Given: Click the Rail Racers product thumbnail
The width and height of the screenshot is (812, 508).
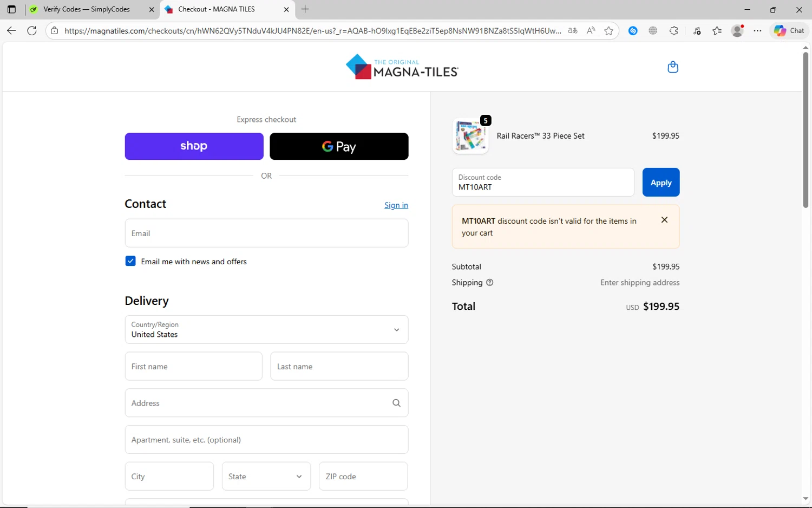Looking at the screenshot, I should click(470, 136).
